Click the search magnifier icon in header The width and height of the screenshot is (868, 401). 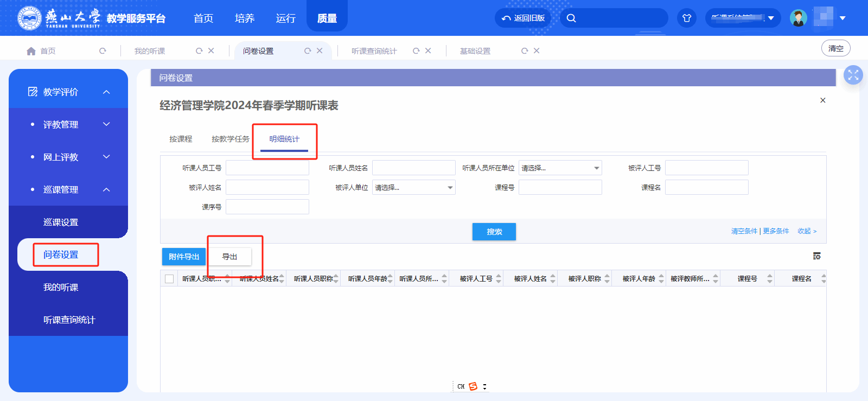pos(571,18)
